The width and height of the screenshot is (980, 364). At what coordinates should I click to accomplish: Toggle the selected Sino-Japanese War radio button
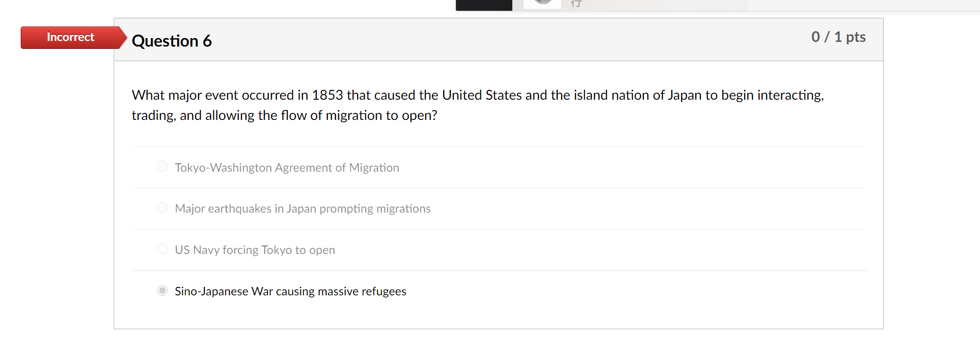[x=162, y=291]
